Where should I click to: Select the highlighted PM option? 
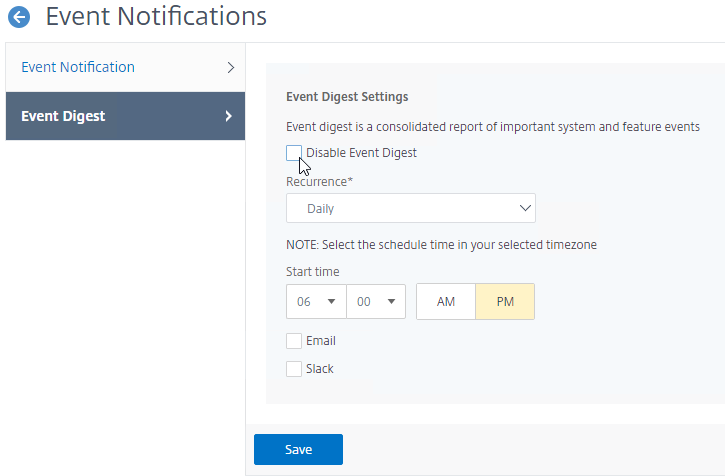[x=505, y=302]
